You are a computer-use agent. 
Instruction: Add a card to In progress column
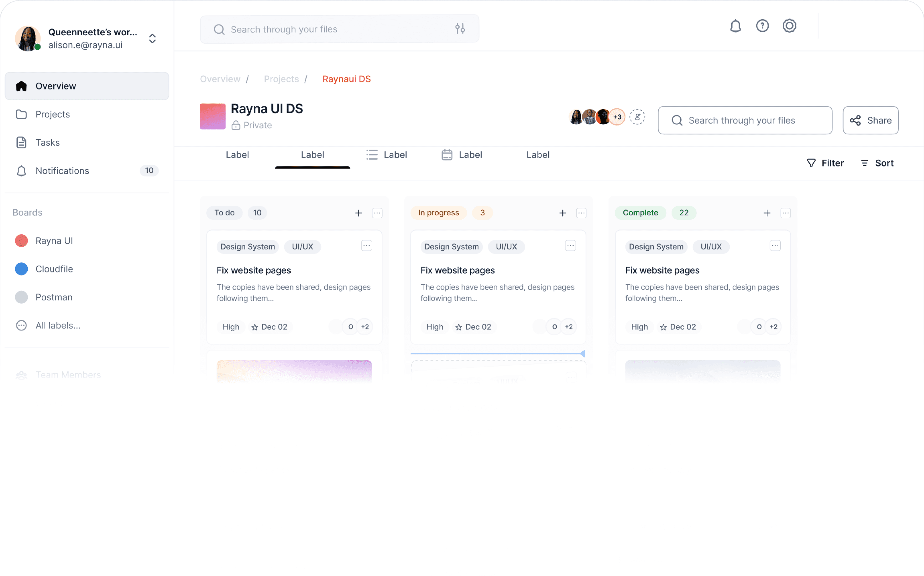click(x=563, y=213)
